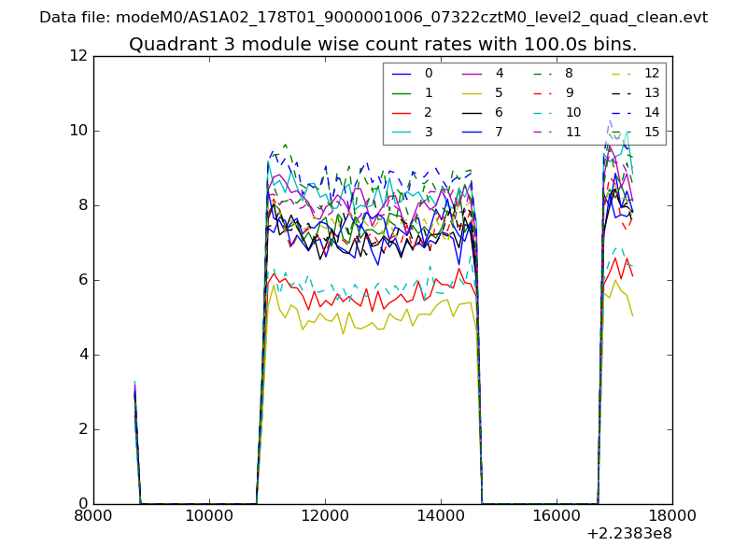Image resolution: width=747 pixels, height=560 pixels.
Task: Click legend label 10
Action: pyautogui.click(x=572, y=112)
